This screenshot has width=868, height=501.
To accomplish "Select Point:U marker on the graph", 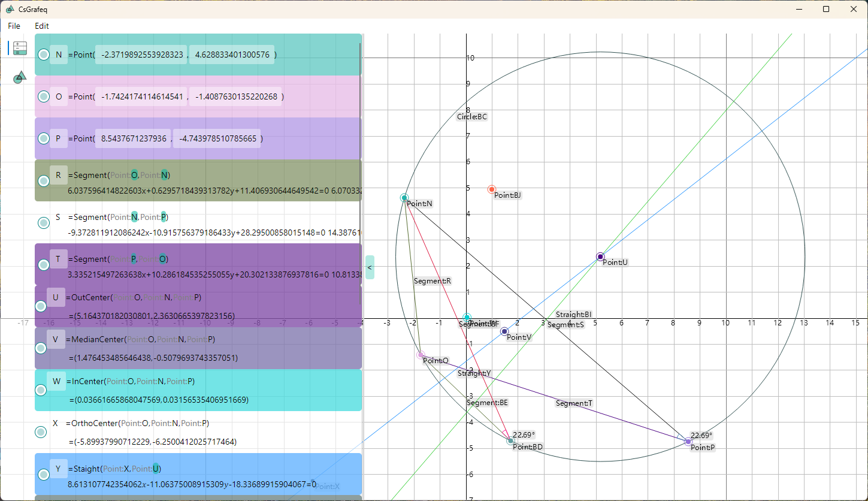I will tap(600, 257).
